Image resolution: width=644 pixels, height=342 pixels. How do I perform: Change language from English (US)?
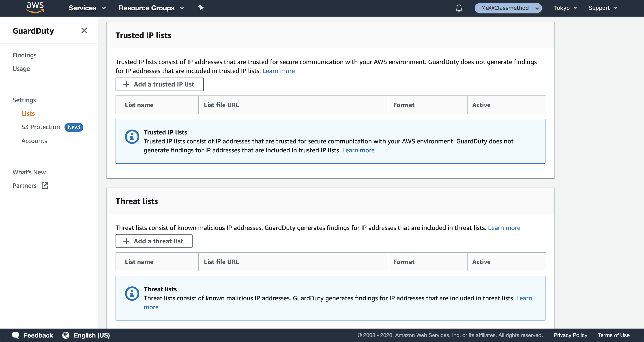point(86,335)
